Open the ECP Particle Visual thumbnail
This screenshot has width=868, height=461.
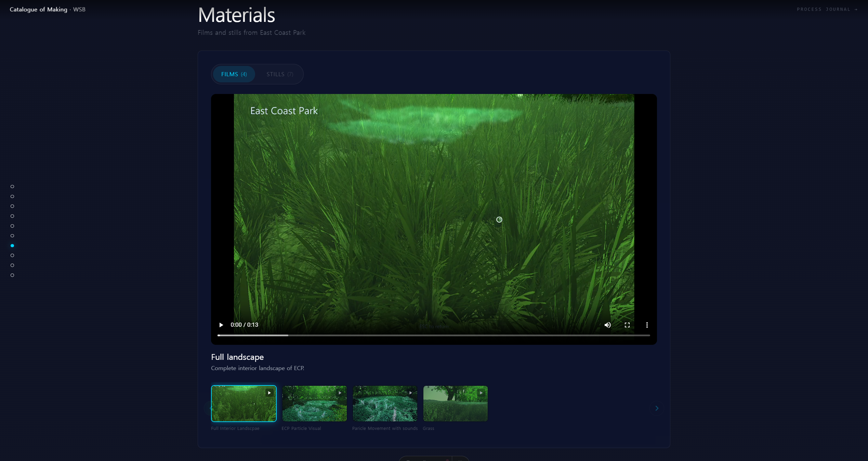314,404
